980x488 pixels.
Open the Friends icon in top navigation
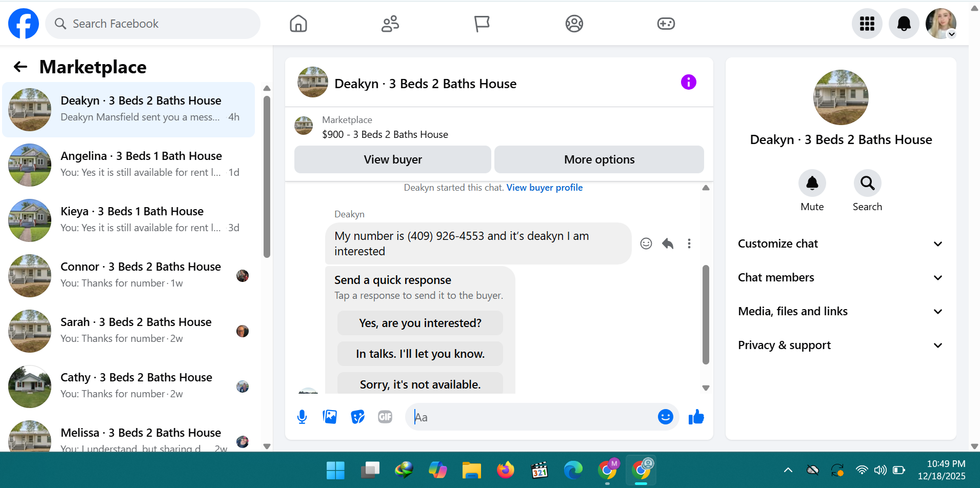390,24
